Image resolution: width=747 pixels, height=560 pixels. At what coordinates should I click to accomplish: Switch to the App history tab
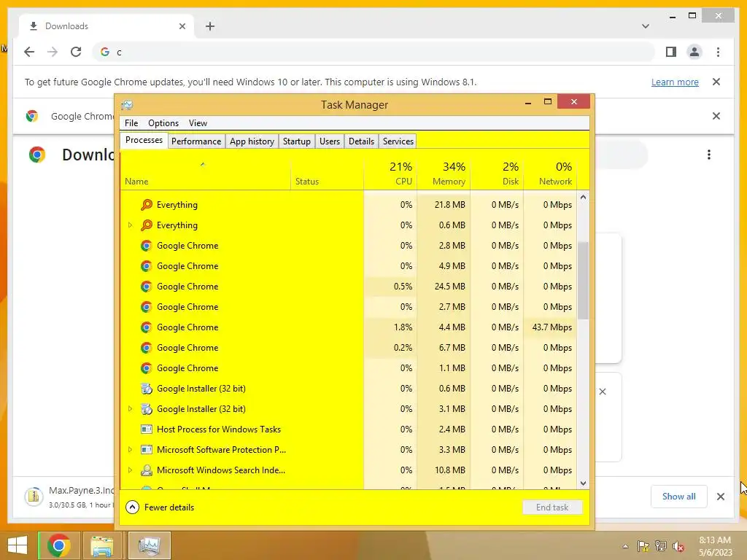[252, 141]
